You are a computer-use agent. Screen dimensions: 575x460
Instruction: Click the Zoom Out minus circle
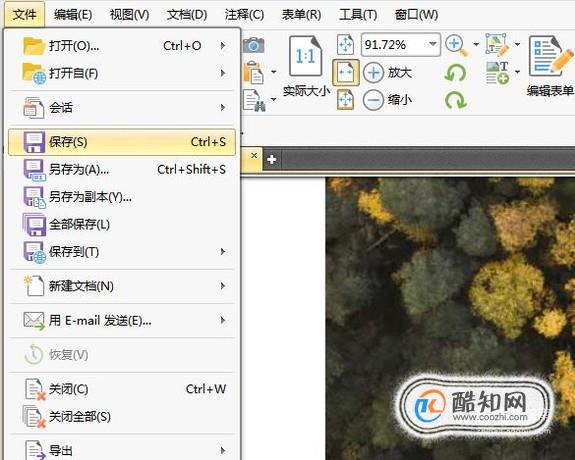tap(373, 100)
